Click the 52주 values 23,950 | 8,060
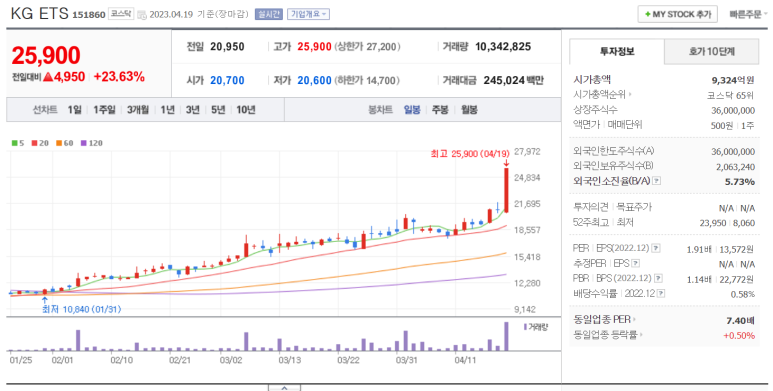Viewport: 773px width, 391px height. (727, 223)
